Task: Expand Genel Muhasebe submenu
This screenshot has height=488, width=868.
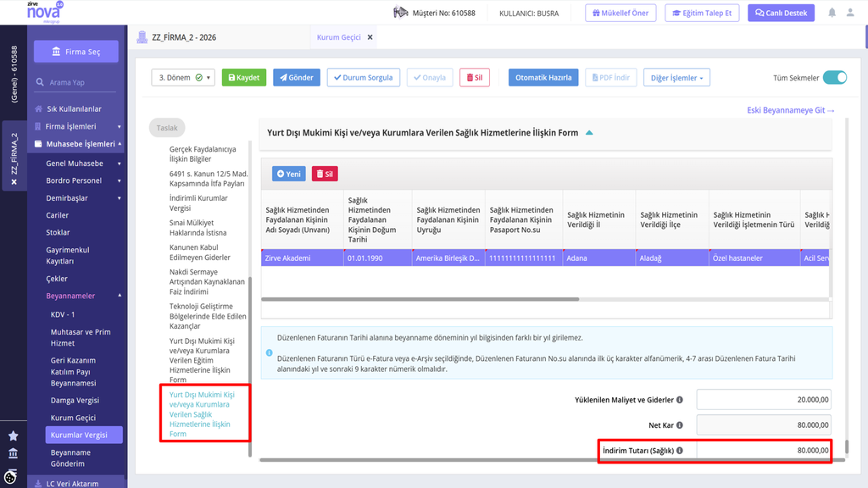Action: (x=119, y=164)
